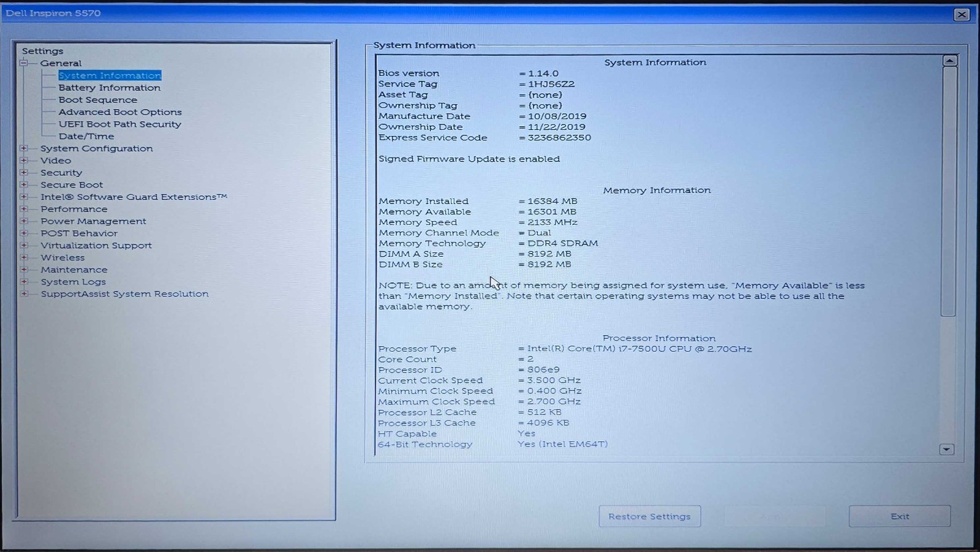Select the System Logs category label
Viewport: 980px width, 552px height.
[73, 282]
